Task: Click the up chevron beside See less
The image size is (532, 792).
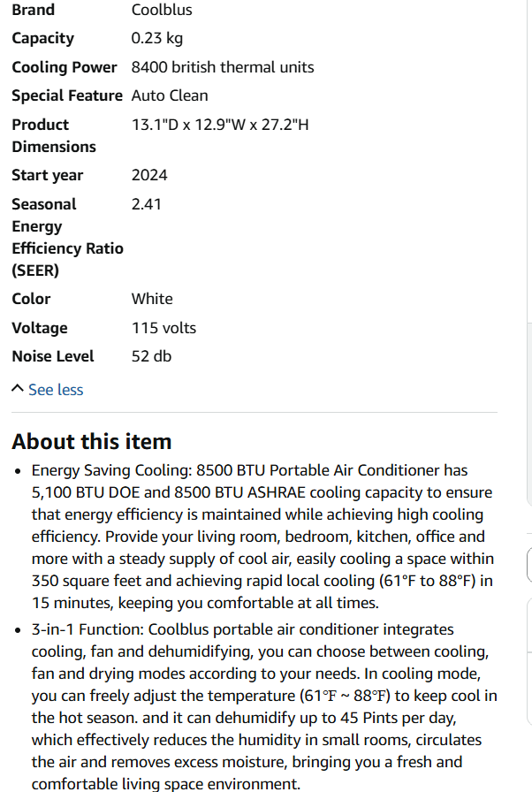Action: [18, 388]
